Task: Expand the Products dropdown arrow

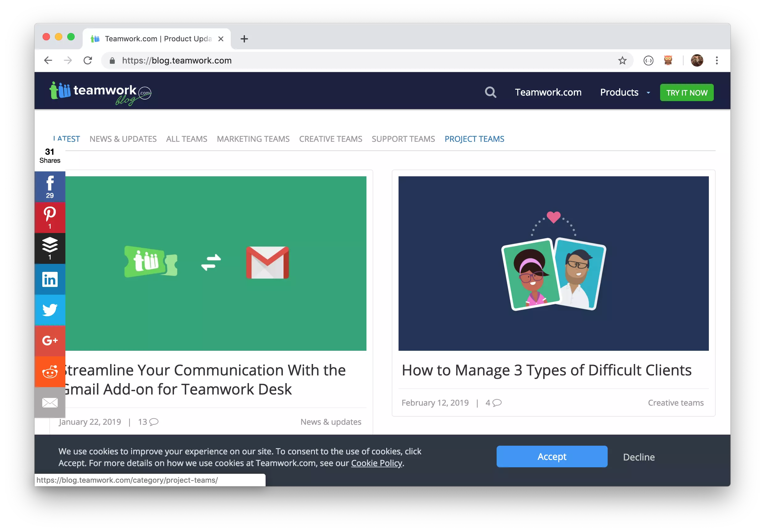Action: click(x=648, y=92)
